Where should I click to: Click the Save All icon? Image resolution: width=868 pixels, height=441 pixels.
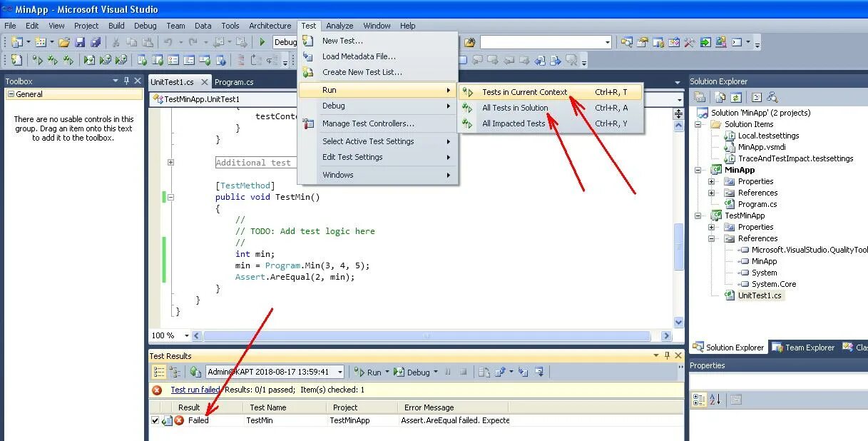[96, 42]
